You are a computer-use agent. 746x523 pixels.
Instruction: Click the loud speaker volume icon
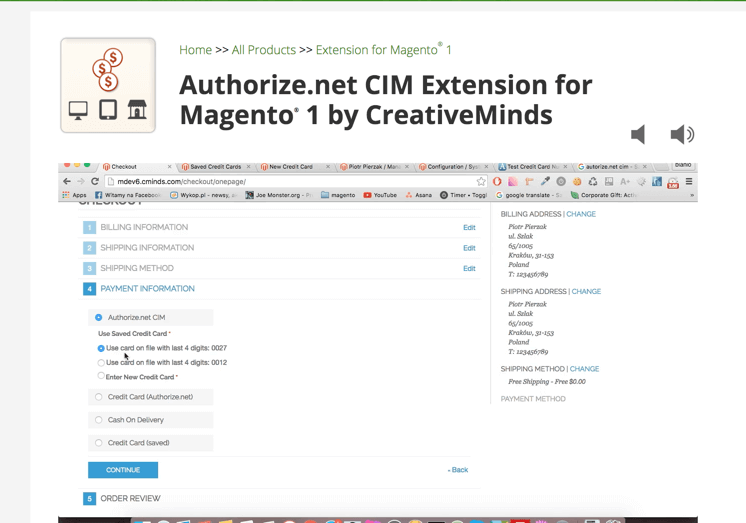tap(682, 134)
